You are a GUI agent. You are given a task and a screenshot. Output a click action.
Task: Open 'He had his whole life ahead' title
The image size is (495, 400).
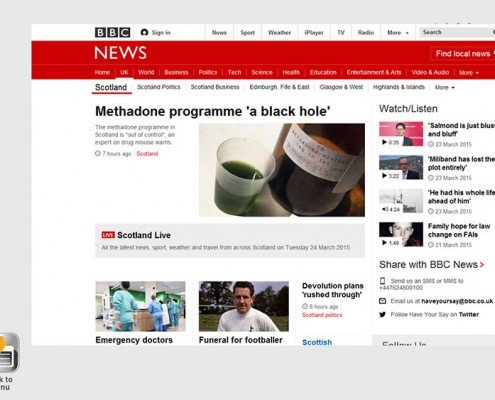461,197
